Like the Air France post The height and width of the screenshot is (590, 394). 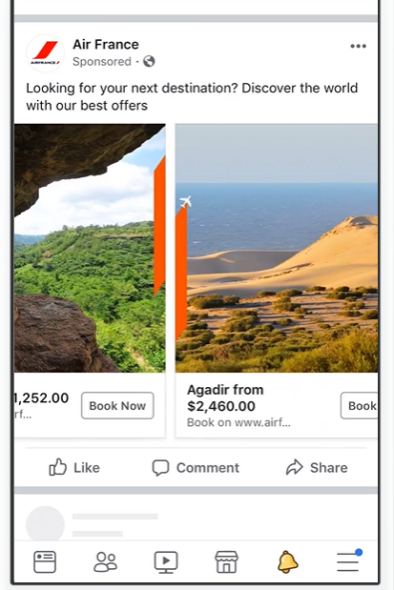coord(74,467)
